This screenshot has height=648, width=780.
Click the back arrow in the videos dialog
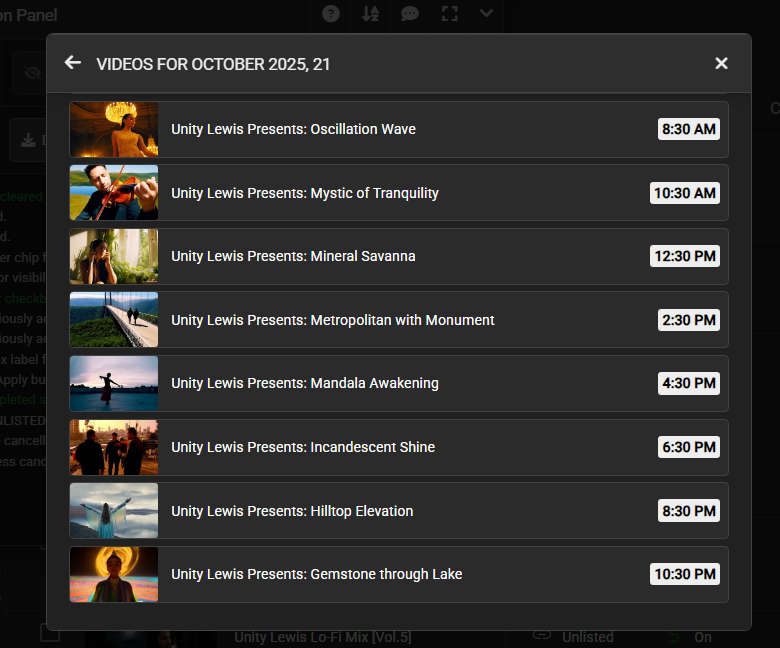[x=72, y=63]
